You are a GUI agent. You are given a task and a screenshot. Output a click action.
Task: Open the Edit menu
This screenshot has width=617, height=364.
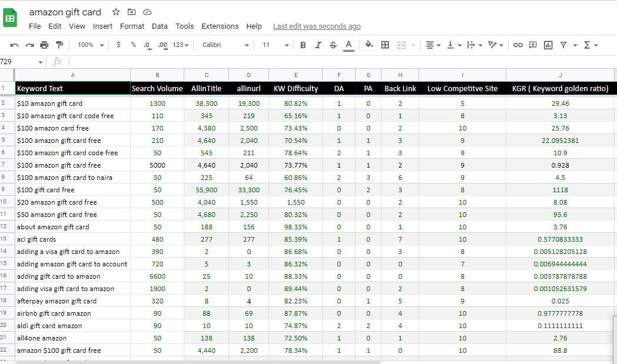click(55, 26)
